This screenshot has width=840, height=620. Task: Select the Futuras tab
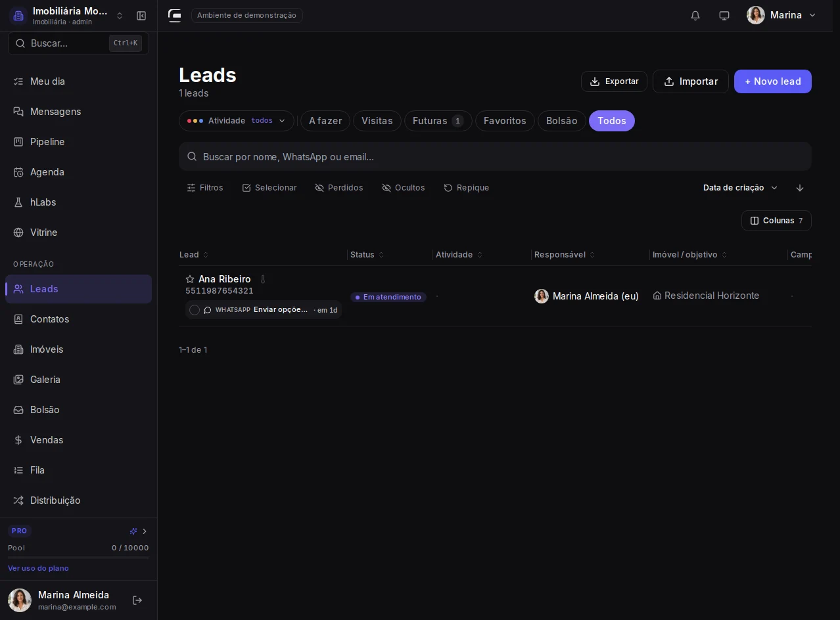tap(438, 121)
